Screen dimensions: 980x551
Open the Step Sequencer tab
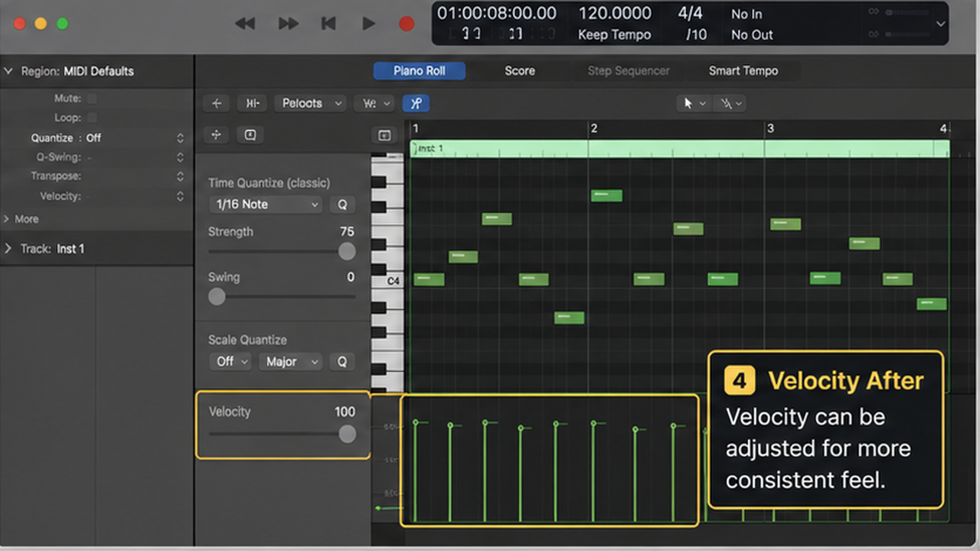pos(629,70)
